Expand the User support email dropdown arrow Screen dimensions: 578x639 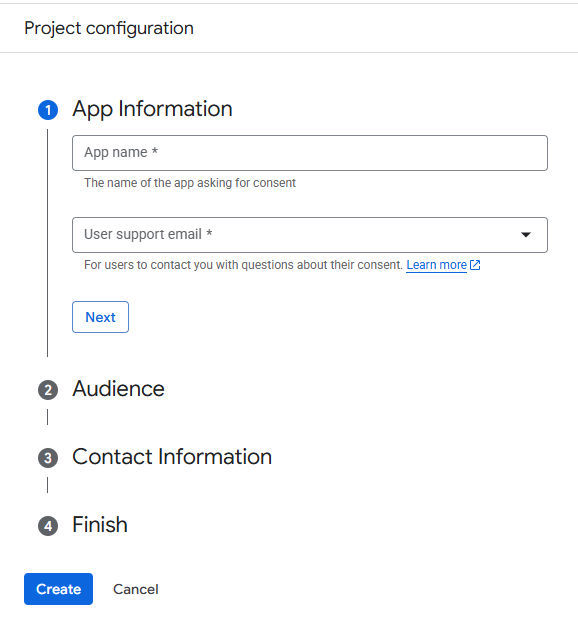tap(526, 235)
